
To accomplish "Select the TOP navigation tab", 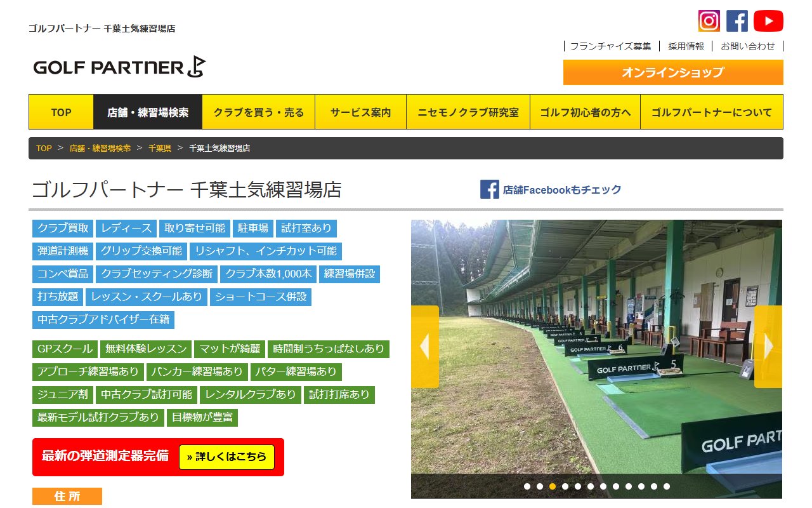I will (61, 112).
